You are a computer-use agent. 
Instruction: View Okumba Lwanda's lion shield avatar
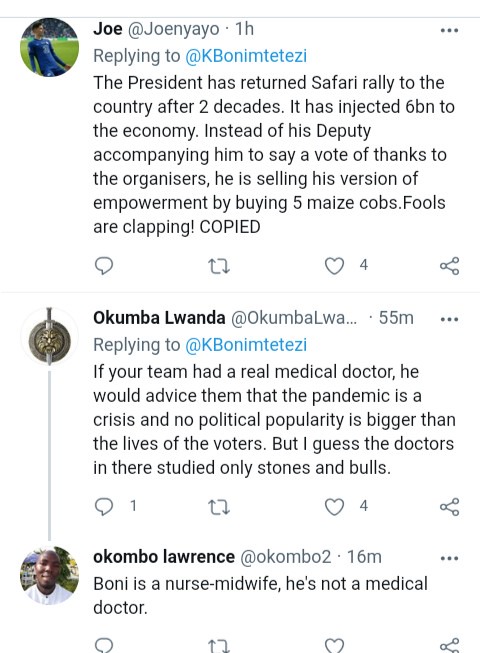50,336
